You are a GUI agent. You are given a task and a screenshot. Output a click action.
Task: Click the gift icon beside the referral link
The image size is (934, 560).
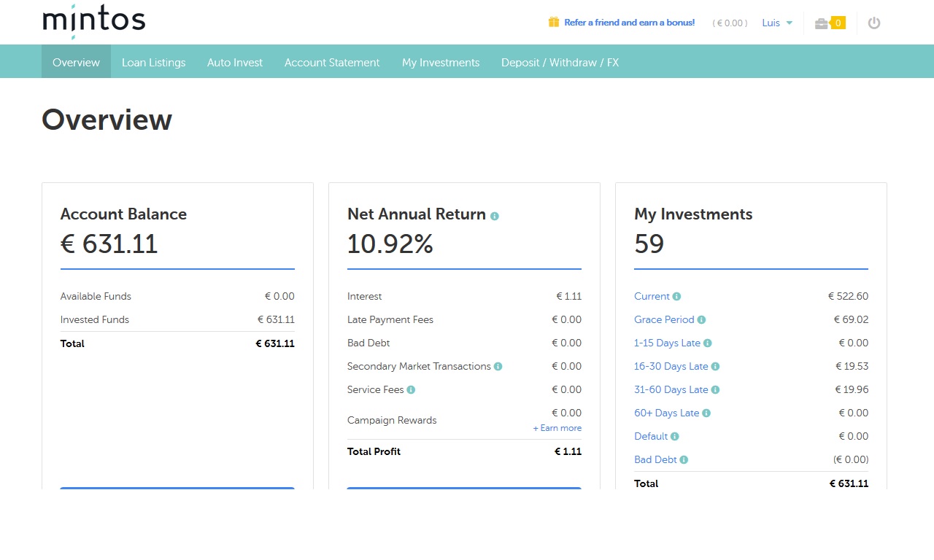[554, 23]
